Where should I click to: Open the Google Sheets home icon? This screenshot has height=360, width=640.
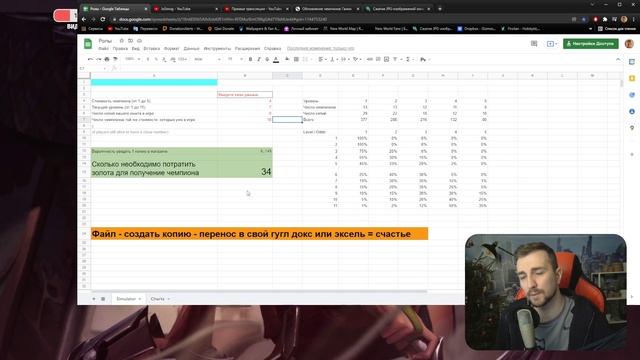click(x=88, y=44)
